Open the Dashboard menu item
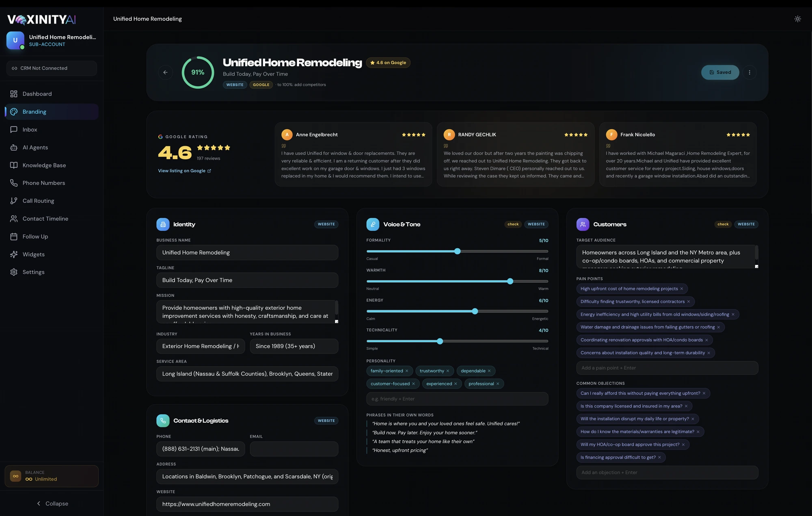The height and width of the screenshot is (516, 812). (52, 94)
